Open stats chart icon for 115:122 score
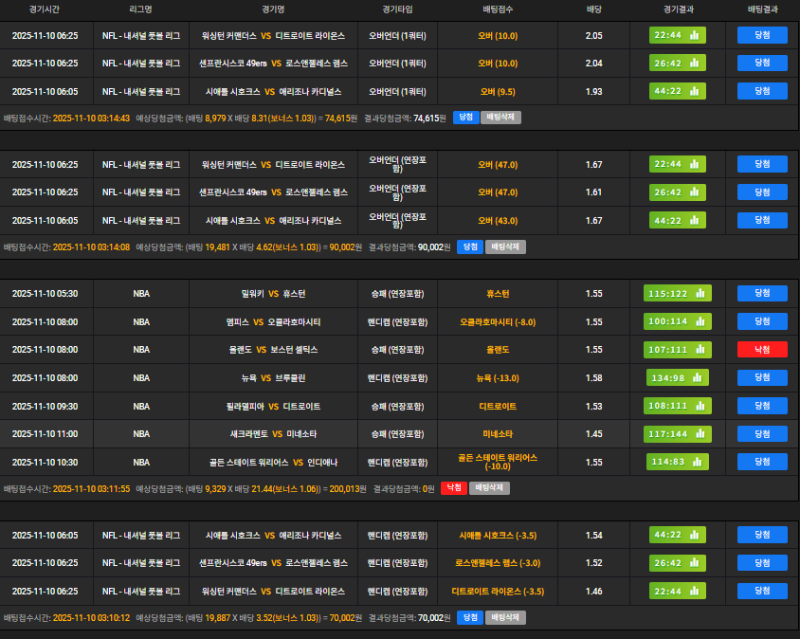Screen dimensions: 800x639 697,294
